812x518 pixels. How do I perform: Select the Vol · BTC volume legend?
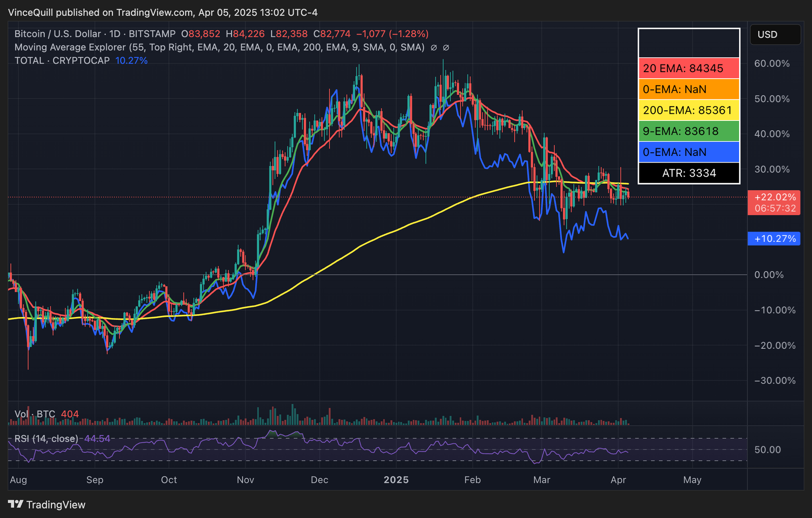[x=35, y=414]
